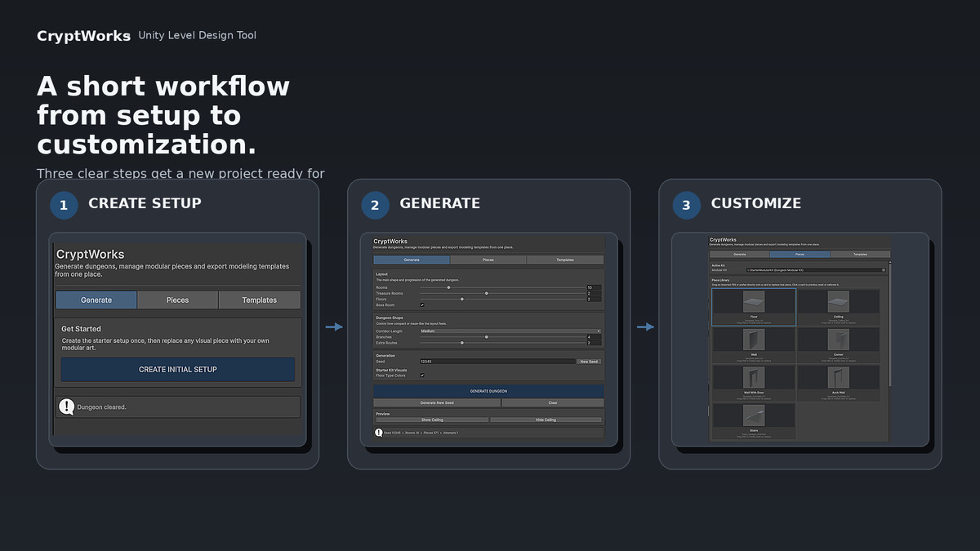
Task: Click the Seed input field containing 12345
Action: click(x=497, y=362)
